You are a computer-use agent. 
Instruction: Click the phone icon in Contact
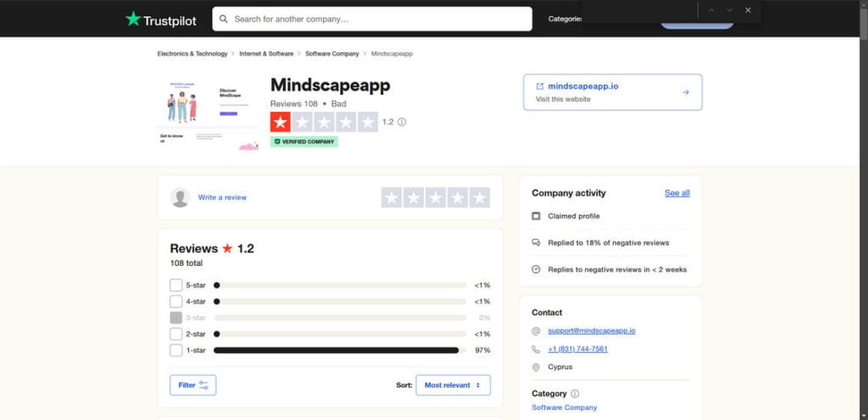pyautogui.click(x=536, y=349)
